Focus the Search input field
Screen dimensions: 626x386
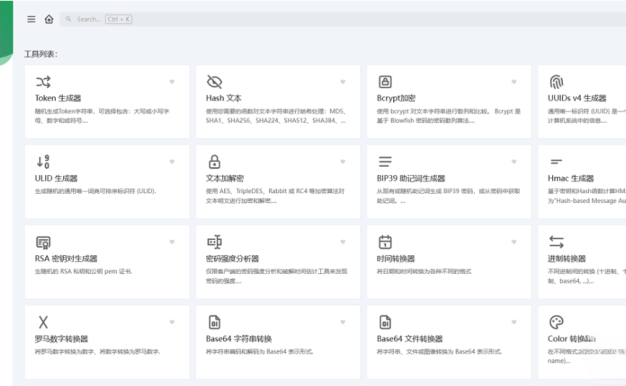(343, 19)
